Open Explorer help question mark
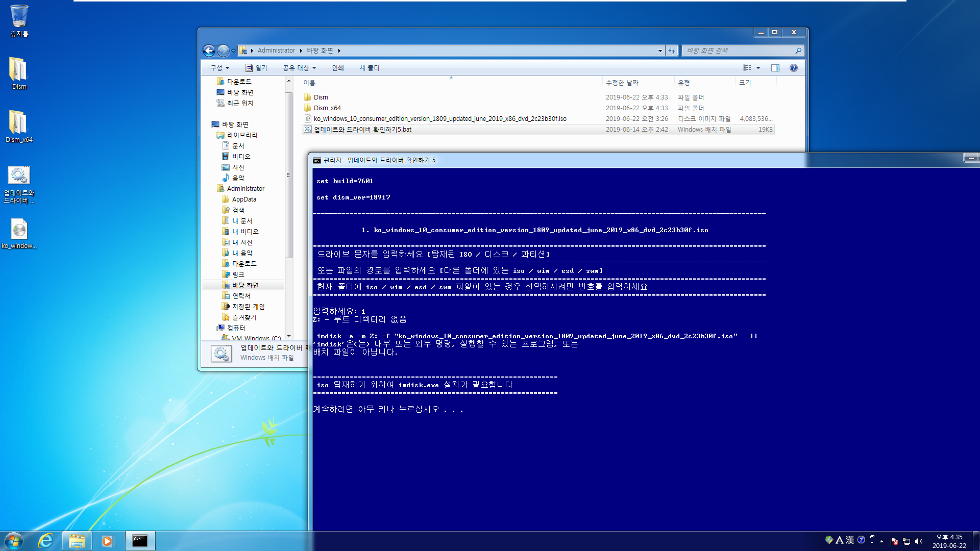The width and height of the screenshot is (980, 551). [793, 68]
